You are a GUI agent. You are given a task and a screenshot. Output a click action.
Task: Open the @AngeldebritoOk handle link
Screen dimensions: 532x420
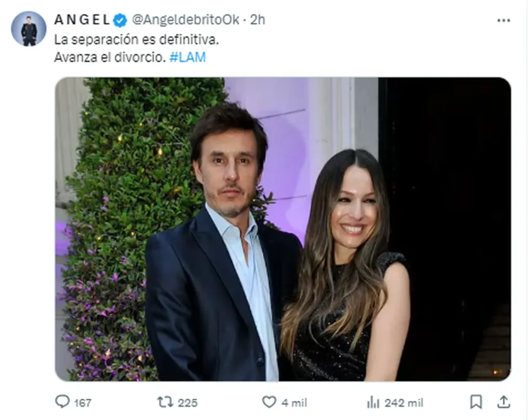185,20
